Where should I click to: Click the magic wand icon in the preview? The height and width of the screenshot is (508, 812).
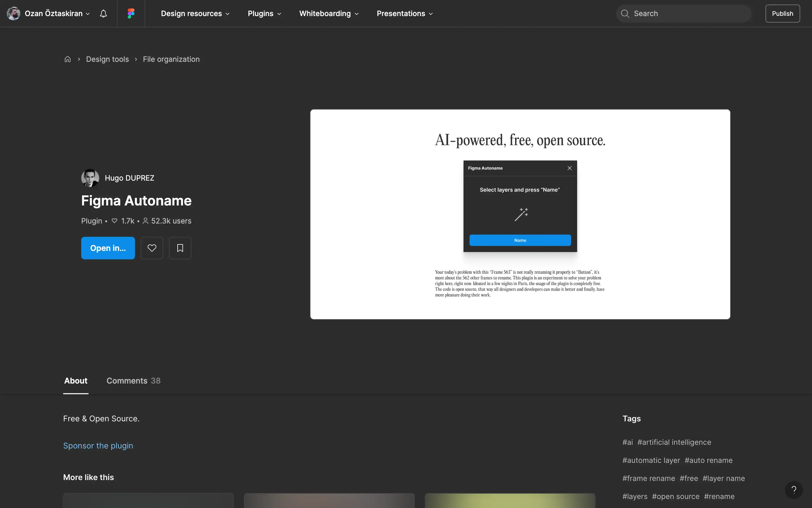(521, 214)
